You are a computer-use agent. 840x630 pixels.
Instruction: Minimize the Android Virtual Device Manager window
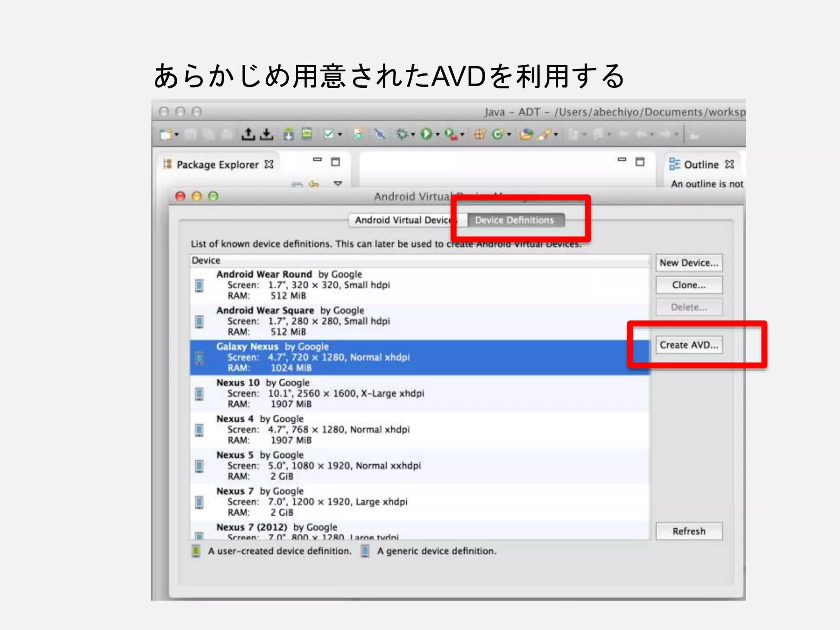pos(197,196)
